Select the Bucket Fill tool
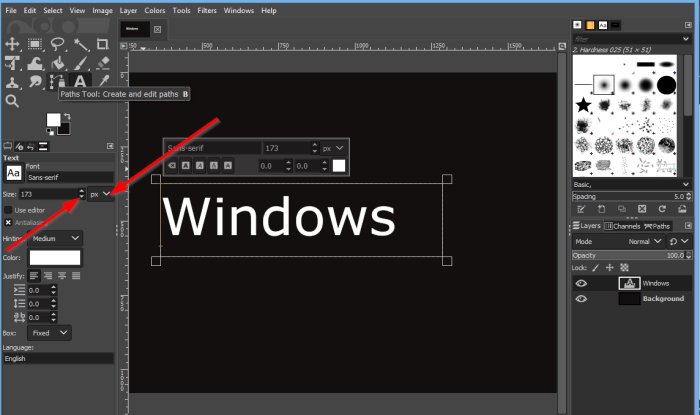Screen dimensions: 700x415 [58, 63]
